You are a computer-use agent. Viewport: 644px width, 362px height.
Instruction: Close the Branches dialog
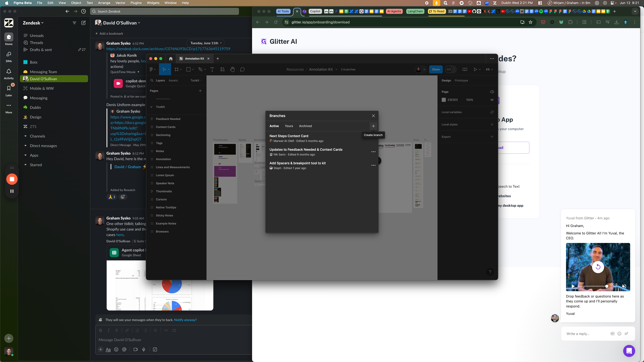click(x=373, y=116)
